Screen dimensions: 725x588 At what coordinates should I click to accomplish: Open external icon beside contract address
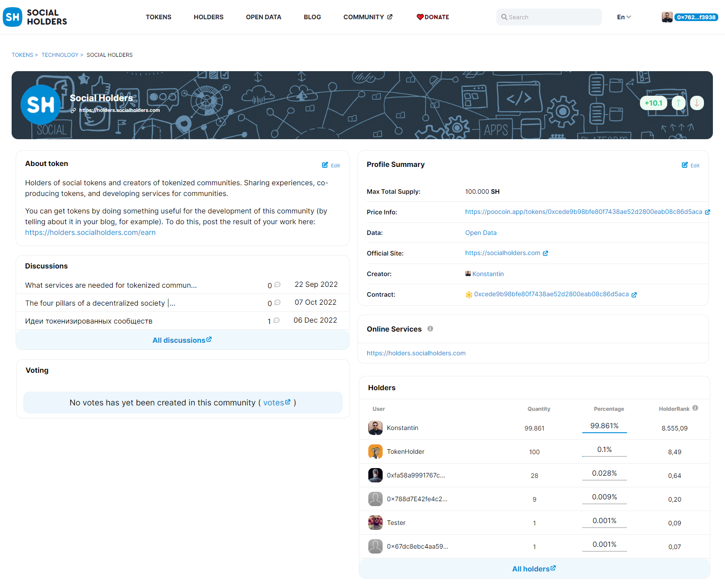pos(634,294)
